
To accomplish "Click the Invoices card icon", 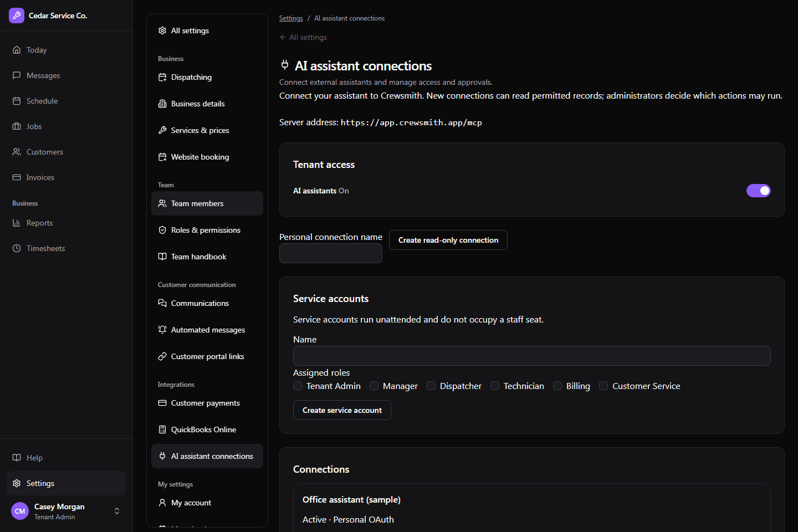I will (17, 177).
